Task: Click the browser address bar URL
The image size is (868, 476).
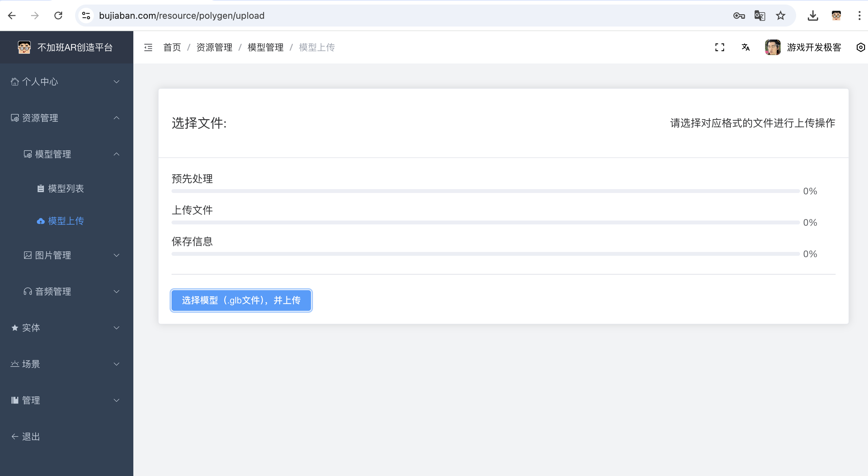Action: (x=182, y=16)
